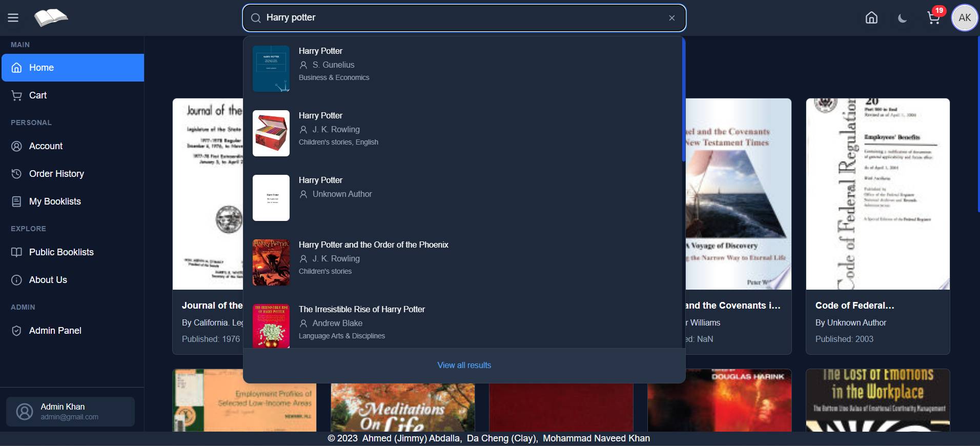Open the shopping cart with 19 items

click(934, 18)
